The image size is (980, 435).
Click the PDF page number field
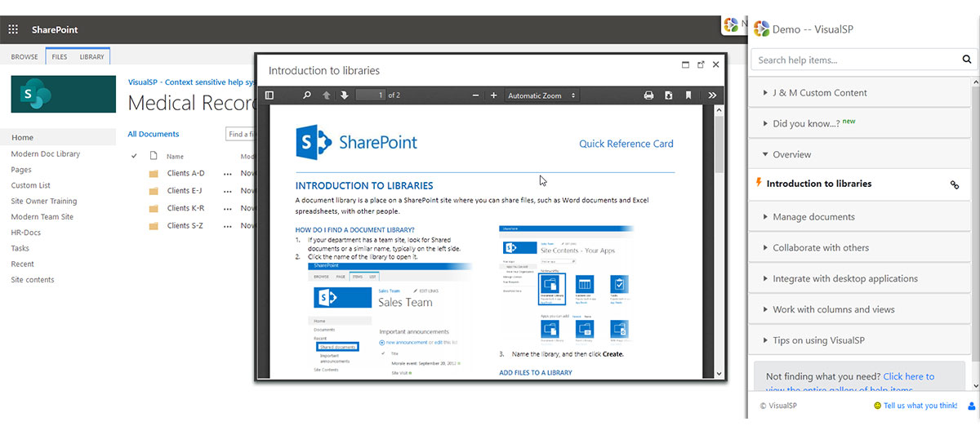coord(370,95)
